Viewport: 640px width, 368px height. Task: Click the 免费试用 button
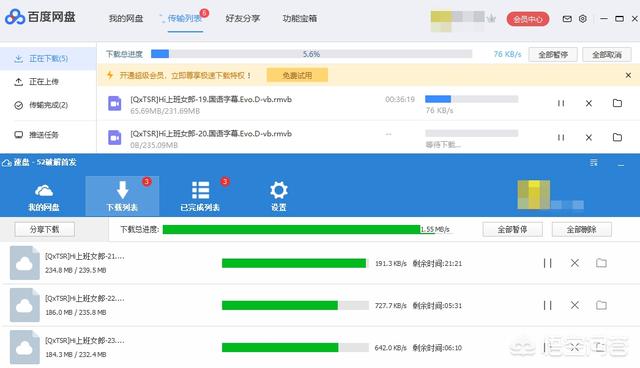[297, 75]
